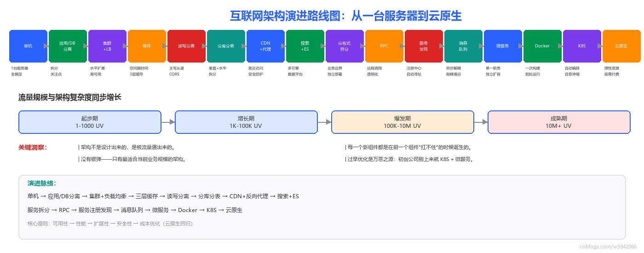Viewport: 644px width, 253px height.
Task: Click the blue 单机 stage box
Action: click(x=29, y=46)
